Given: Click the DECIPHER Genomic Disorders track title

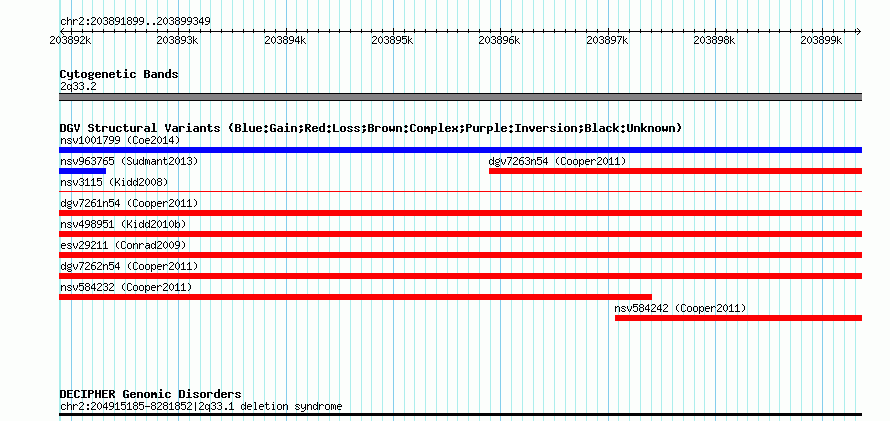Looking at the screenshot, I should [150, 394].
